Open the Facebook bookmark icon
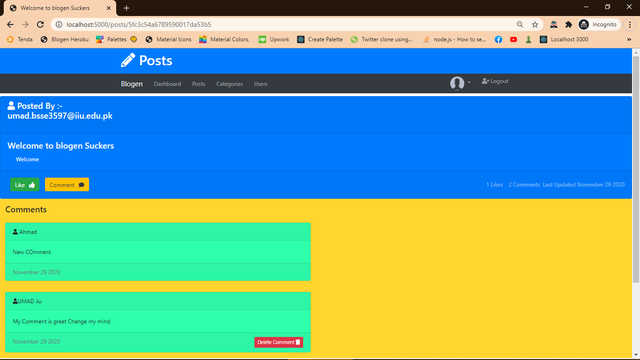Viewport: 640px width, 360px height. 498,40
